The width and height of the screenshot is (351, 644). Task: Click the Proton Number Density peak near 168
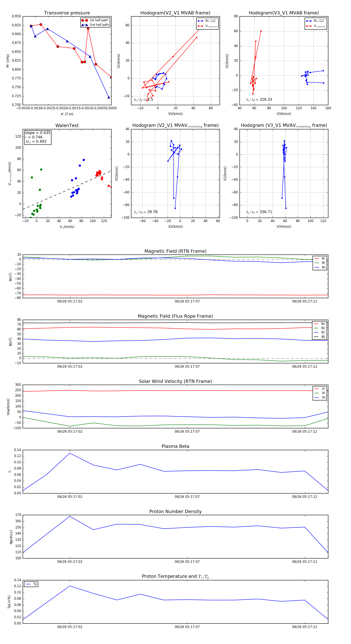coord(70,516)
